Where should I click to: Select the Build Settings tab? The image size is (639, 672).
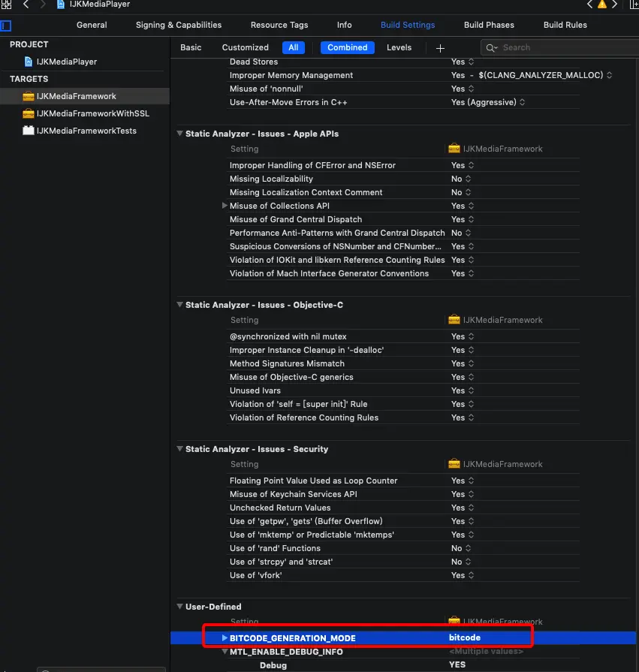[408, 25]
